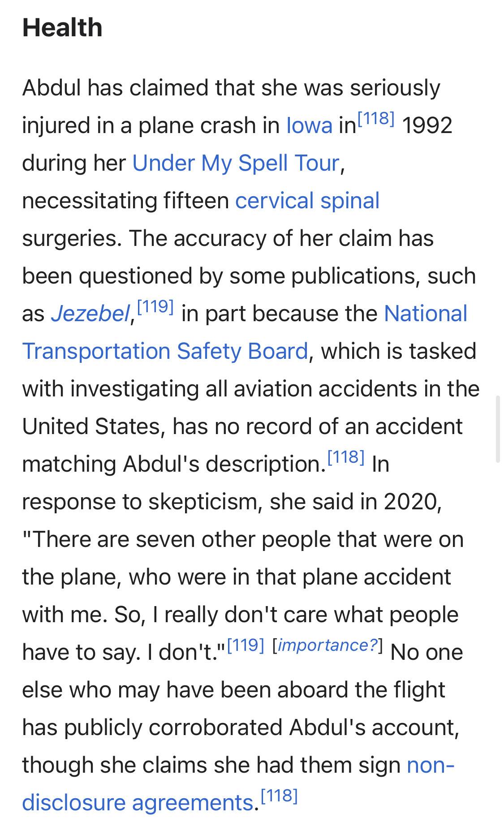
Task: Tap citation 118 after Iowa in
Action: point(375,119)
